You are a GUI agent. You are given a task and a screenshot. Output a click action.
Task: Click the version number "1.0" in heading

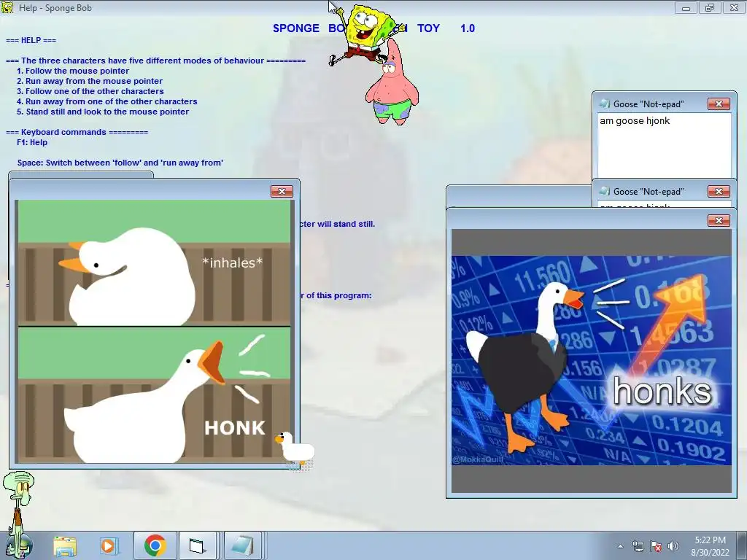click(468, 28)
